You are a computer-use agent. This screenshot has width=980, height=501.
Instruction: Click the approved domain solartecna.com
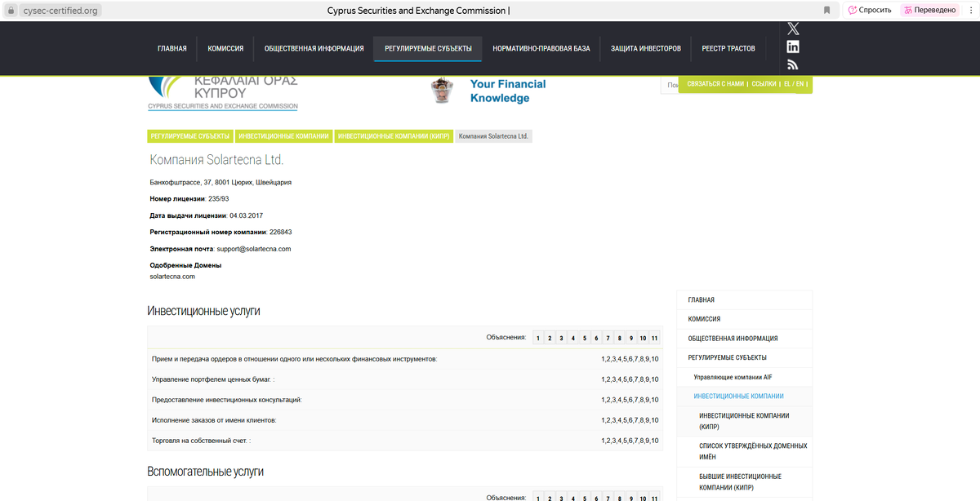pos(172,277)
